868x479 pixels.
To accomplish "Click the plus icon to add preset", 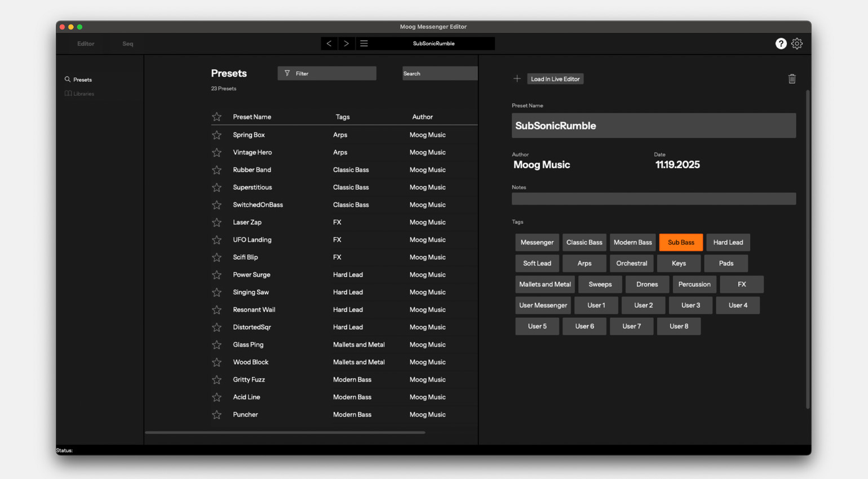I will tap(517, 79).
